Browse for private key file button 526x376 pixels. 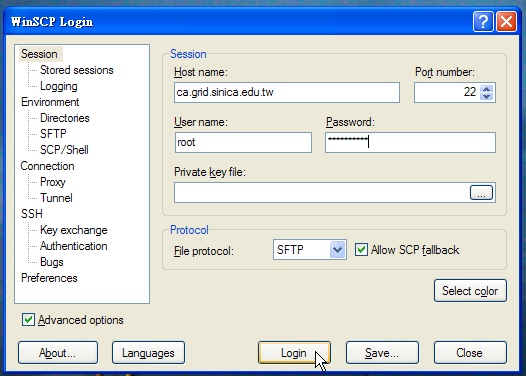click(x=481, y=193)
